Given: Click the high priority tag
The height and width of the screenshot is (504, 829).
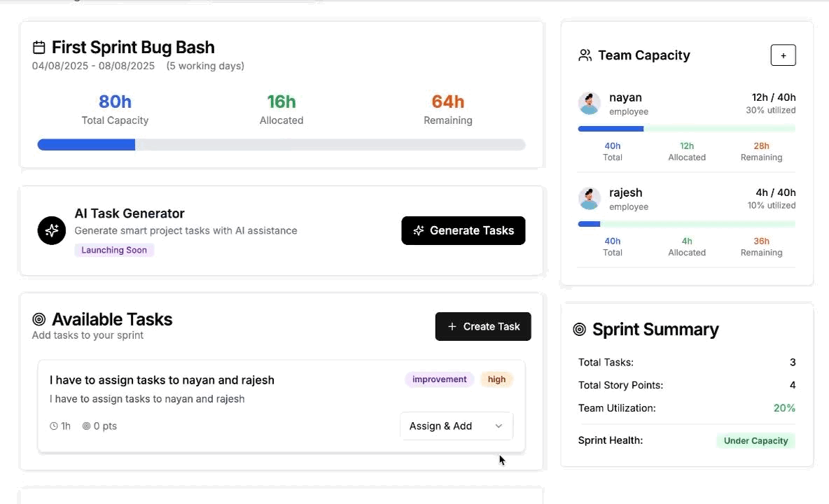Looking at the screenshot, I should pos(496,379).
